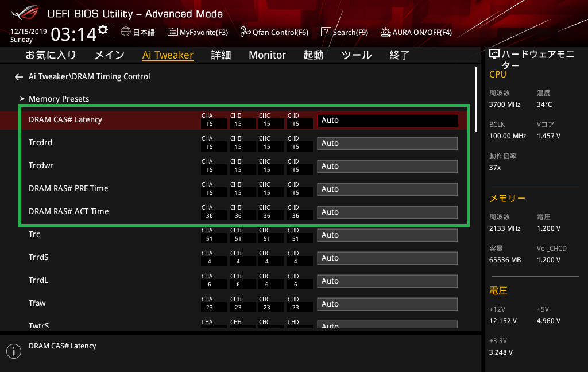The height and width of the screenshot is (372, 588).
Task: Open MyFavorite(F3) list
Action: pyautogui.click(x=198, y=32)
